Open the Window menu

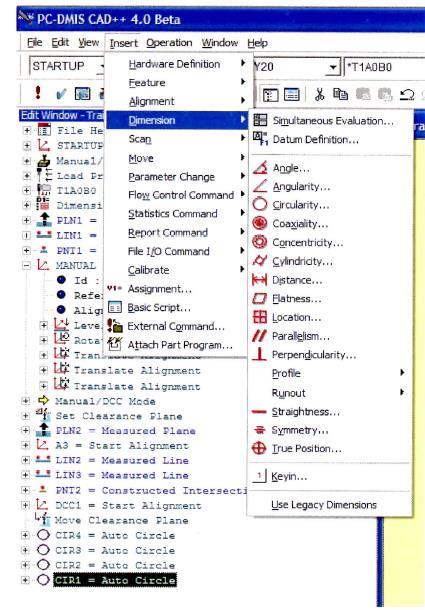(220, 43)
